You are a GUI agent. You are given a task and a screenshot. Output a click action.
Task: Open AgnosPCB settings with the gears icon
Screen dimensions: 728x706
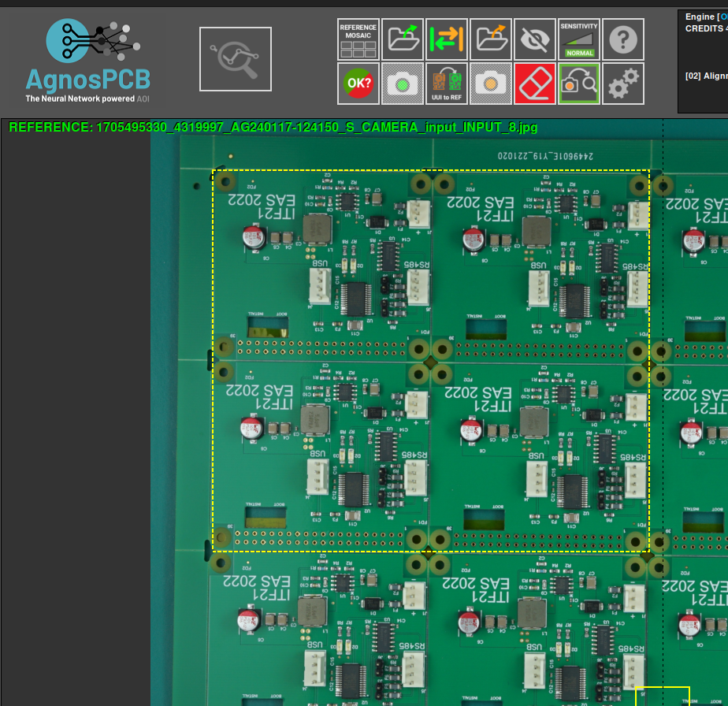(623, 83)
